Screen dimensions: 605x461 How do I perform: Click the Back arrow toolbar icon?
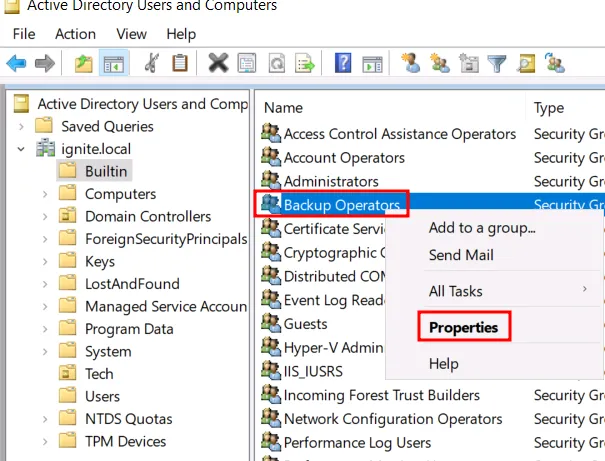pyautogui.click(x=16, y=63)
